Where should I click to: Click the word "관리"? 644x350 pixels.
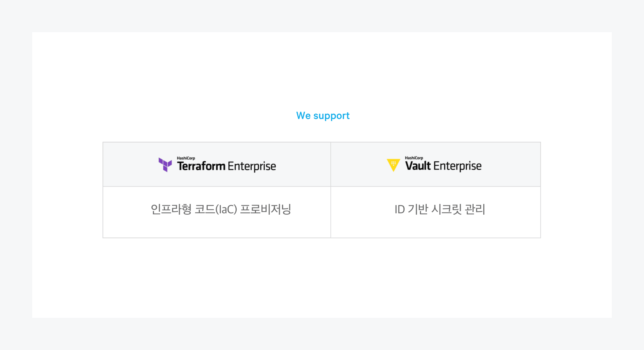[475, 209]
